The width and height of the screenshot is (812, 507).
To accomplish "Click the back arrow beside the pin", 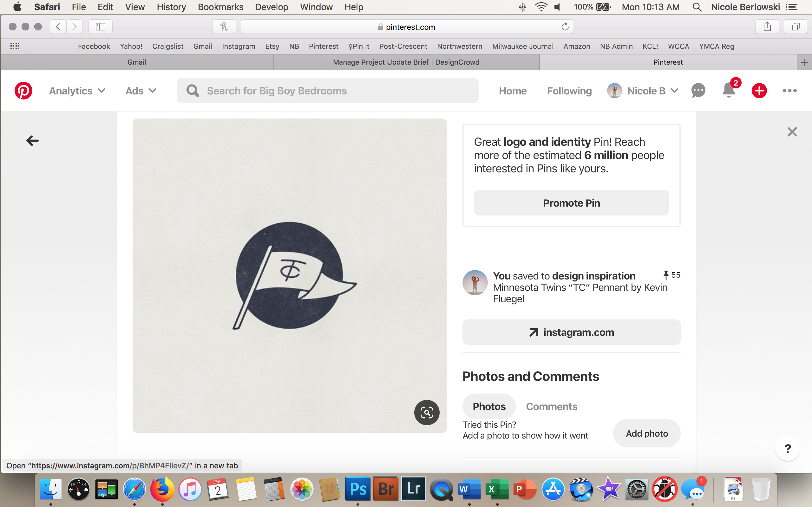I will (x=33, y=140).
